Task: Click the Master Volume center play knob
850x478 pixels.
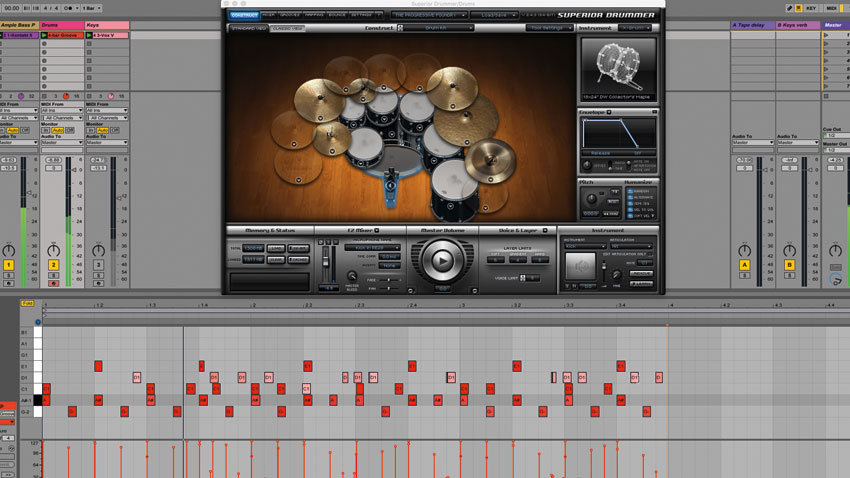Action: pyautogui.click(x=442, y=261)
